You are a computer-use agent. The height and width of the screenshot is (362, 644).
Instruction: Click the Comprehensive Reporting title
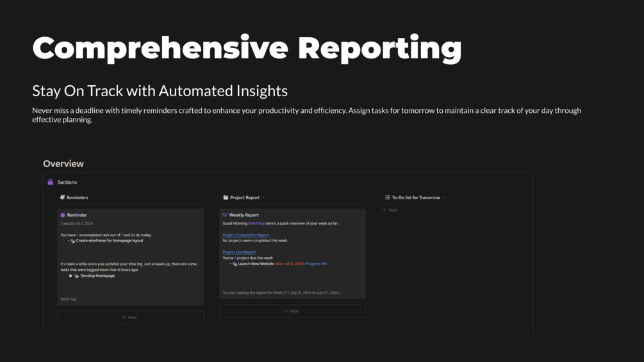click(247, 49)
